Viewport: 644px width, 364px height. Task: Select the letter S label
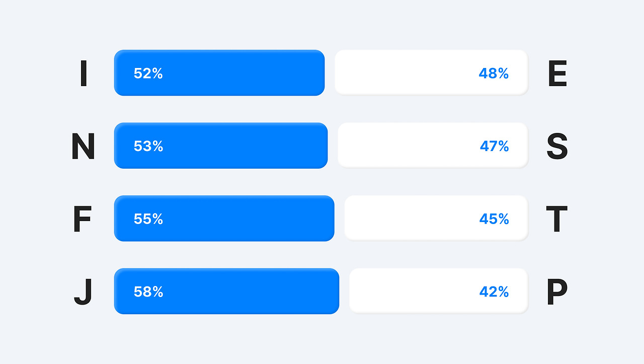click(557, 147)
